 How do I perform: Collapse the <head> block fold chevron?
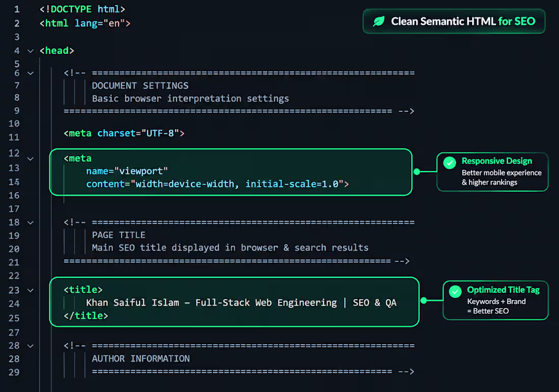point(30,51)
